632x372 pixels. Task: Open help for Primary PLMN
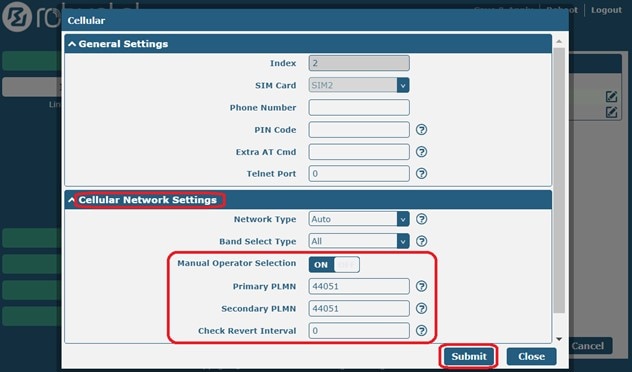tap(421, 287)
